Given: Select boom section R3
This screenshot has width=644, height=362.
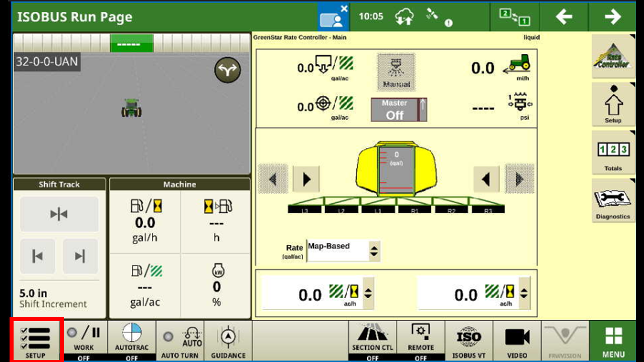Looking at the screenshot, I should [x=488, y=210].
